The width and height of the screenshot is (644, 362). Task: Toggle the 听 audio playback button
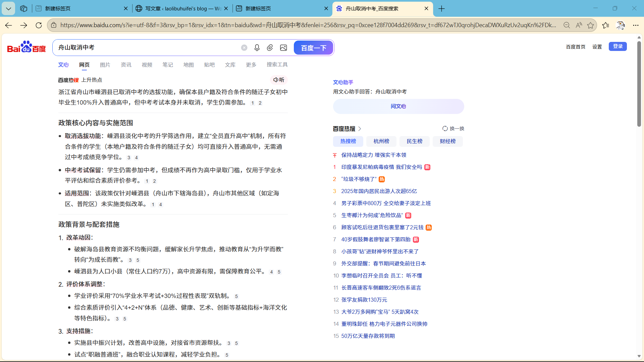point(279,80)
